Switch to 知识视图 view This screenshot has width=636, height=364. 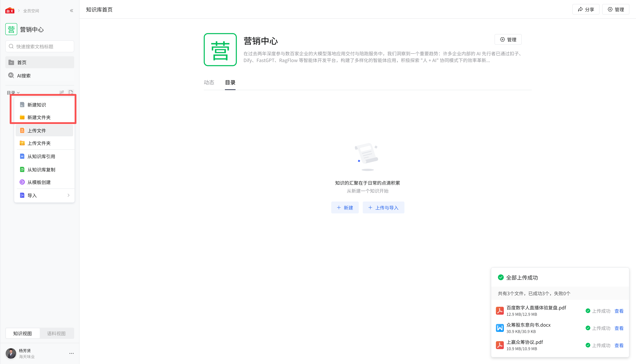pyautogui.click(x=23, y=333)
